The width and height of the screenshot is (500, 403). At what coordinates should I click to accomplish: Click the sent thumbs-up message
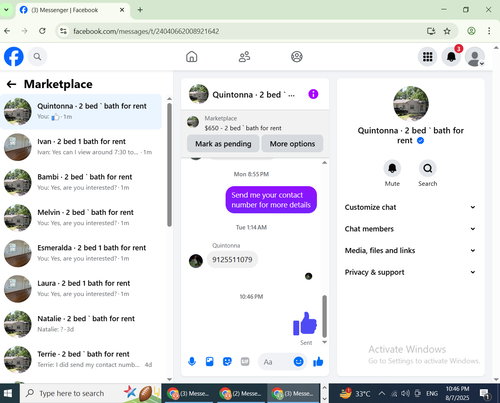click(x=305, y=323)
